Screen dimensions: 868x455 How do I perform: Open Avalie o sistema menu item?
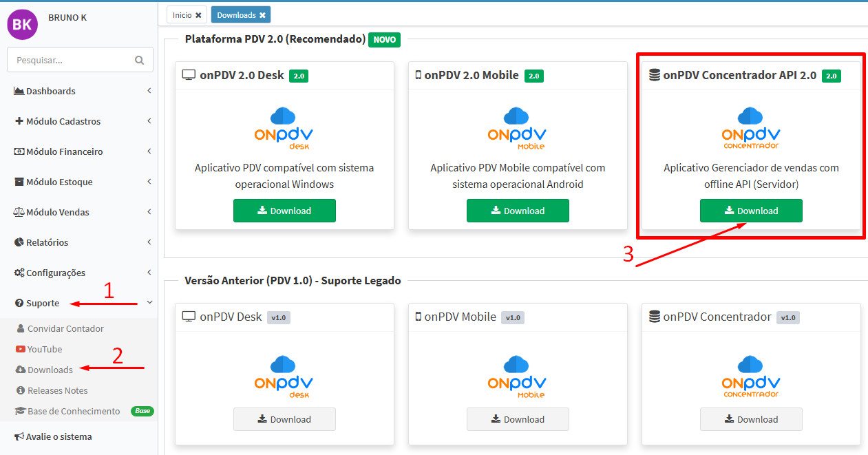click(x=79, y=436)
